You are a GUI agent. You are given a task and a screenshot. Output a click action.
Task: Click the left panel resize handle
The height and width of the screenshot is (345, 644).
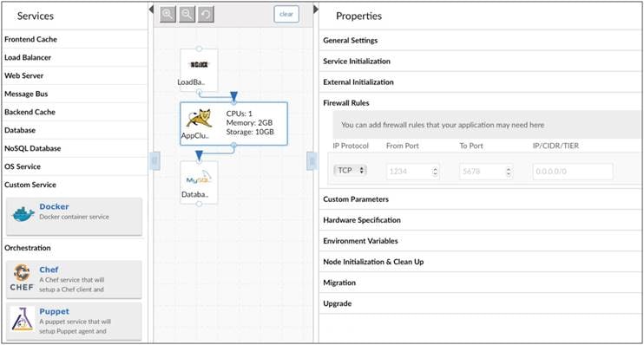[154, 161]
